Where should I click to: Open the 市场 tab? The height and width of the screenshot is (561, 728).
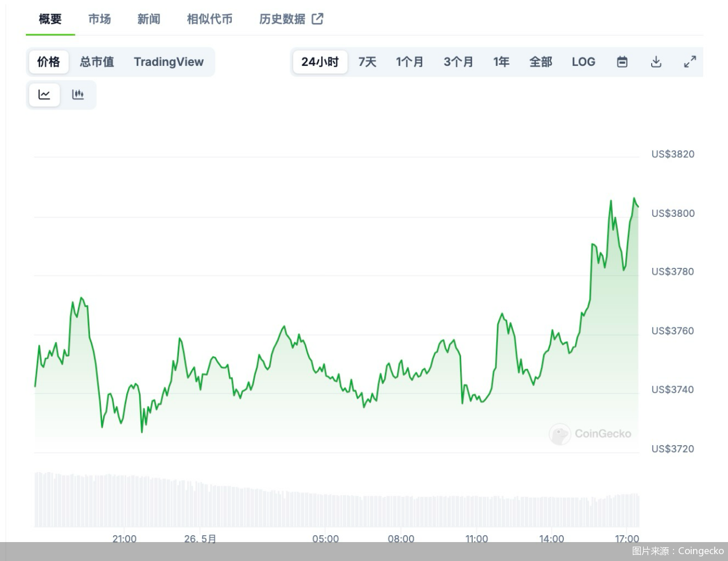pos(99,18)
